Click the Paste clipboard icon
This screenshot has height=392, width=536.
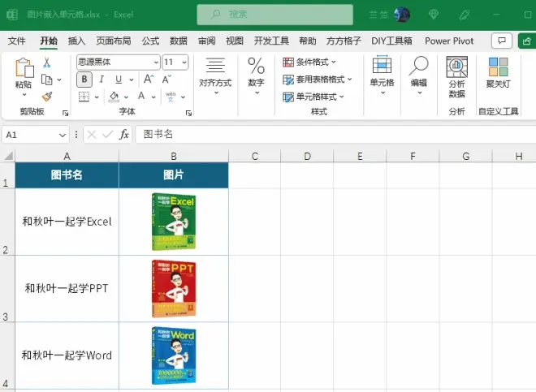(24, 67)
